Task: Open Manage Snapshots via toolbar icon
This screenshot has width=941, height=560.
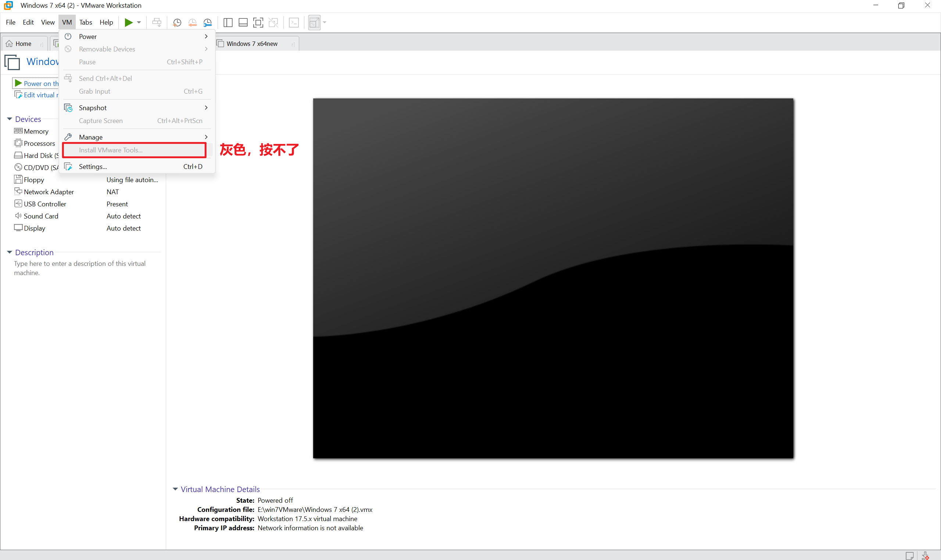Action: click(208, 22)
